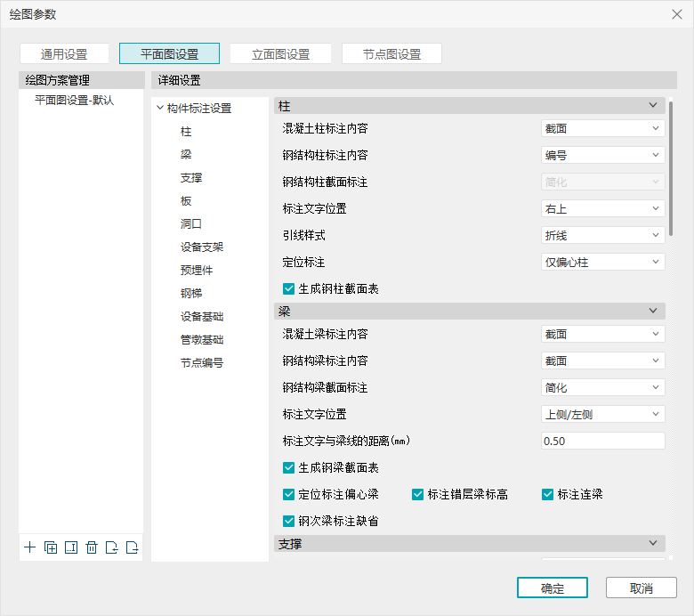Collapse the 梁 section with its chevron
Screen dimensions: 694x616
point(654,312)
